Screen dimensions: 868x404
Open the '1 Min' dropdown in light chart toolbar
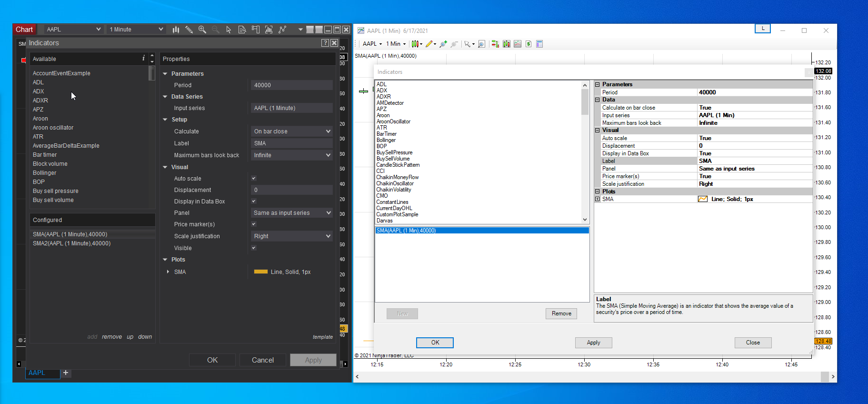[x=396, y=44]
